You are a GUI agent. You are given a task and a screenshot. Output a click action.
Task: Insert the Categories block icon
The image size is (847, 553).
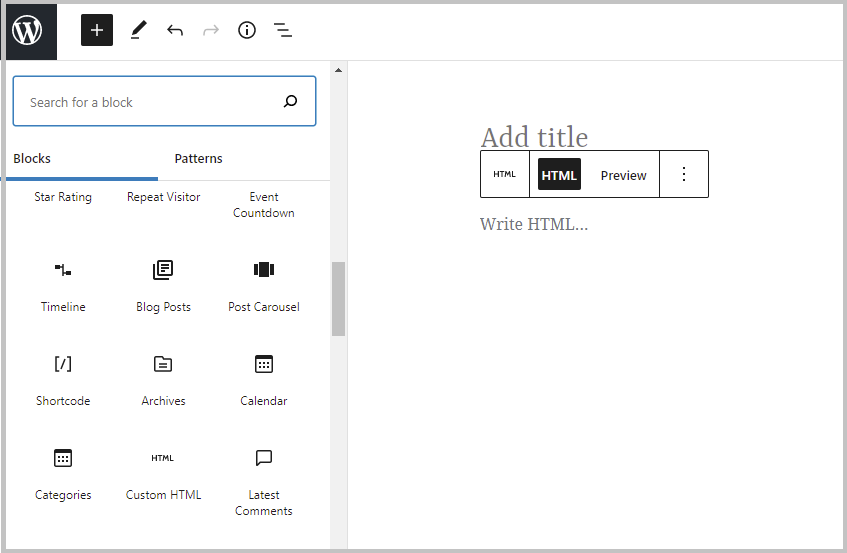63,458
